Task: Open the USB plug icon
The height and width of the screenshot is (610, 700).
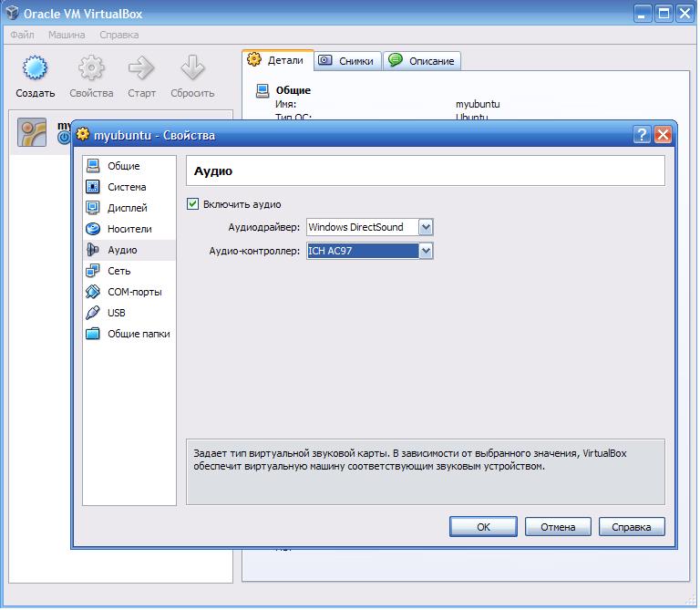Action: click(x=93, y=313)
